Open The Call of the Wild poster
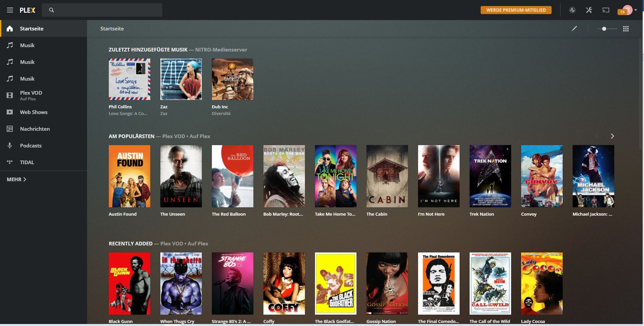Screen dimensions: 644x326 point(490,284)
